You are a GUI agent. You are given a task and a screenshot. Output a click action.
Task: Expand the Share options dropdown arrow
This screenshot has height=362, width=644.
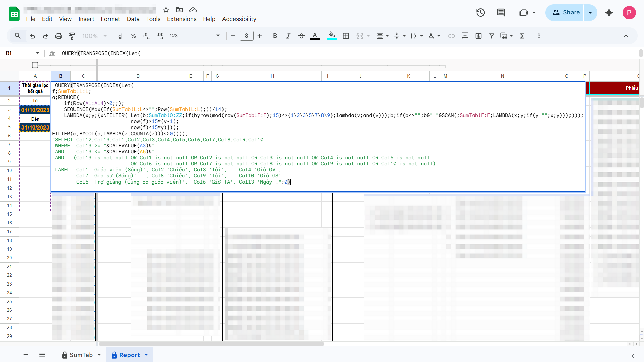(x=590, y=13)
